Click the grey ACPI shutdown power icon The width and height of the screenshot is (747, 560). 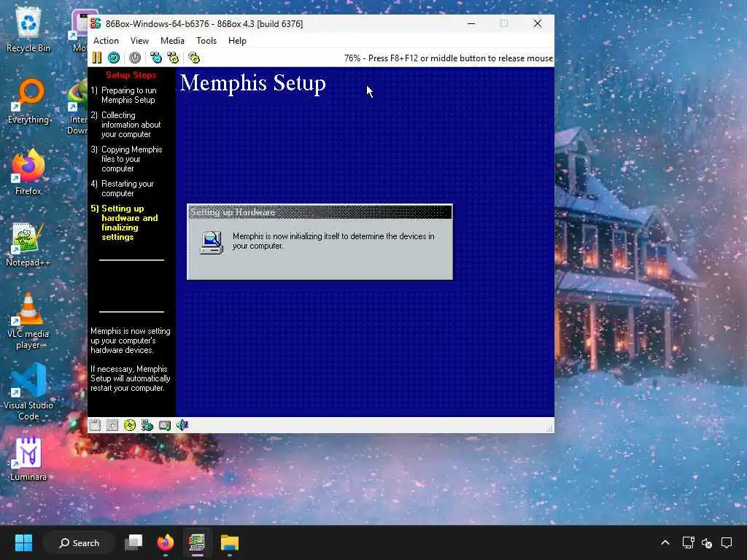pyautogui.click(x=135, y=58)
